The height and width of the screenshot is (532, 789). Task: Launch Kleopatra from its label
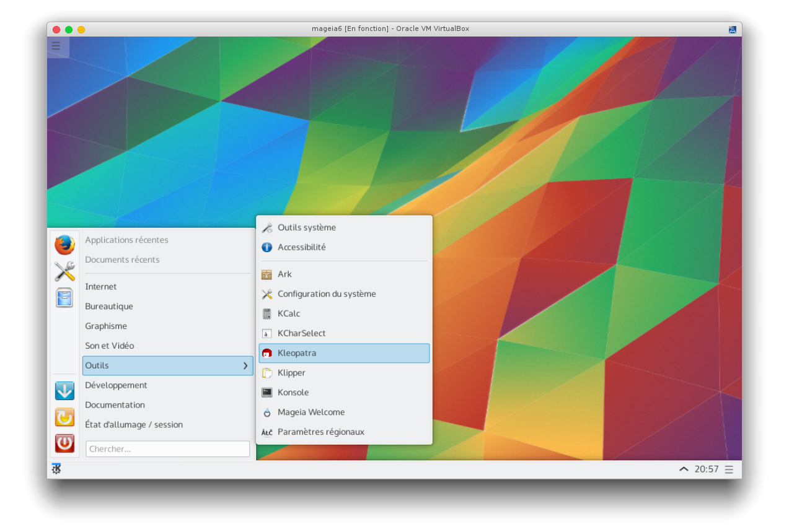[x=297, y=353]
